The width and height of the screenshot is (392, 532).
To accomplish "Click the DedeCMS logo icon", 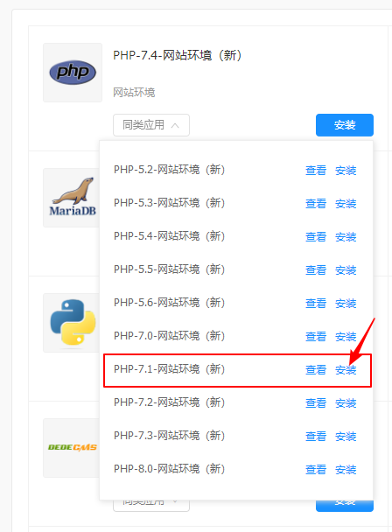I will click(x=73, y=447).
